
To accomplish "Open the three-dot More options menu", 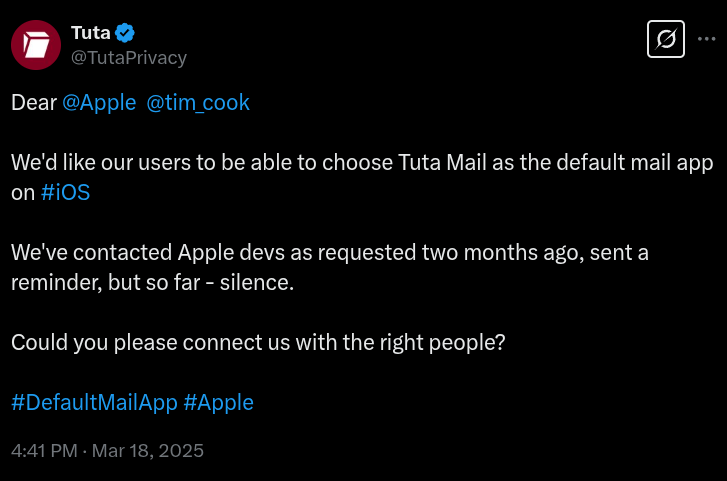I will 707,39.
